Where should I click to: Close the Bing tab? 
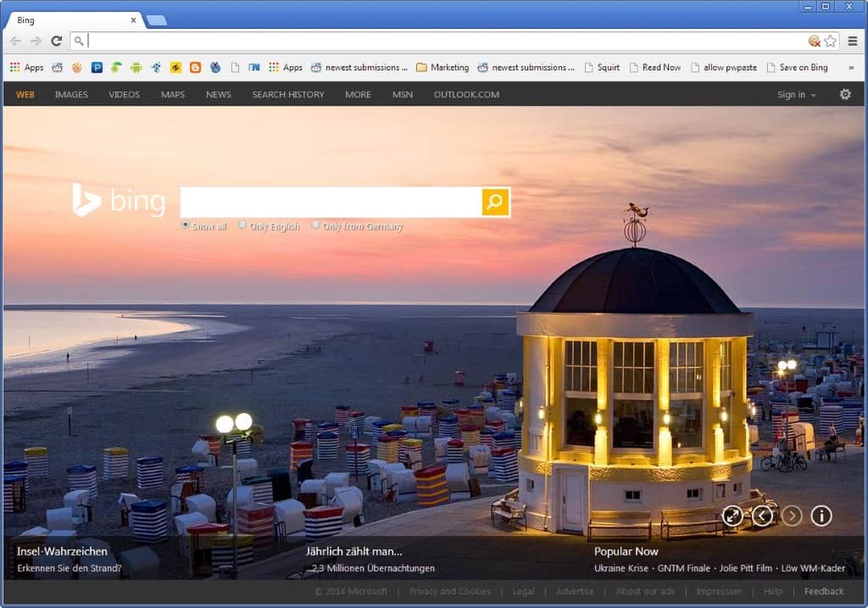click(x=133, y=20)
